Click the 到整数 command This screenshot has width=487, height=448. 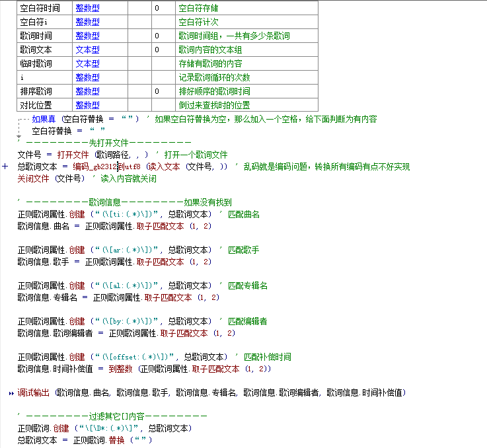tap(120, 369)
